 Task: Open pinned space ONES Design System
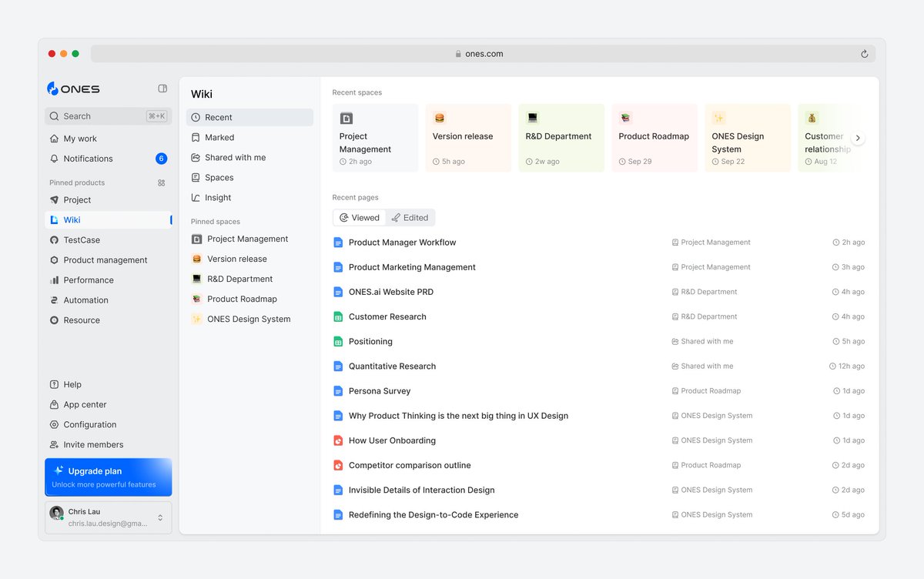coord(249,319)
